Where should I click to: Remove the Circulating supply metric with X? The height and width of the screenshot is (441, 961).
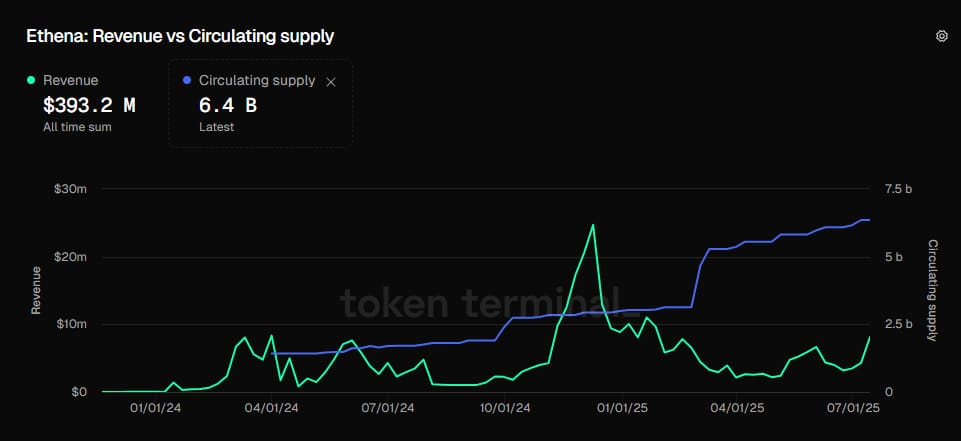[332, 81]
